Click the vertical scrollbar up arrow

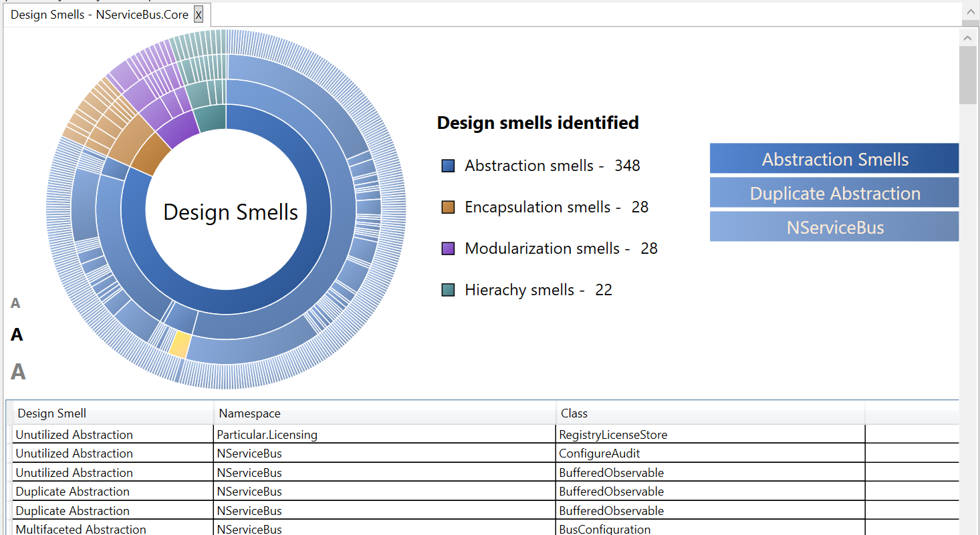969,37
